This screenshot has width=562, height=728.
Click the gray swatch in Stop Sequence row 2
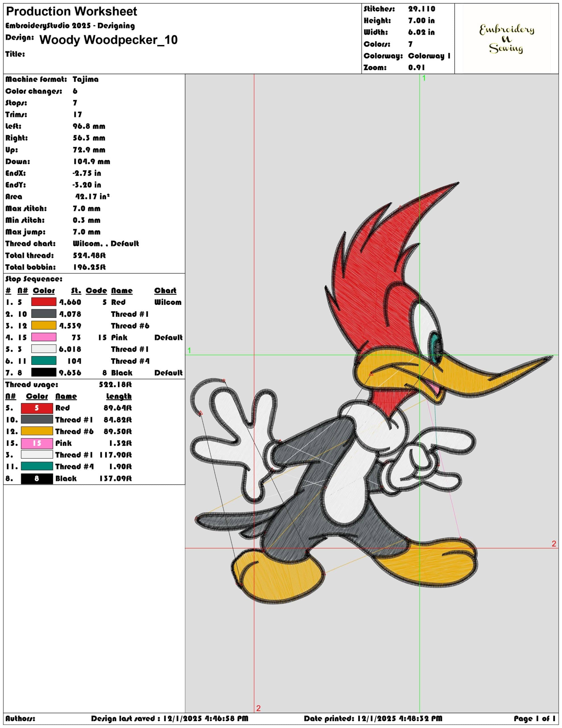click(44, 314)
